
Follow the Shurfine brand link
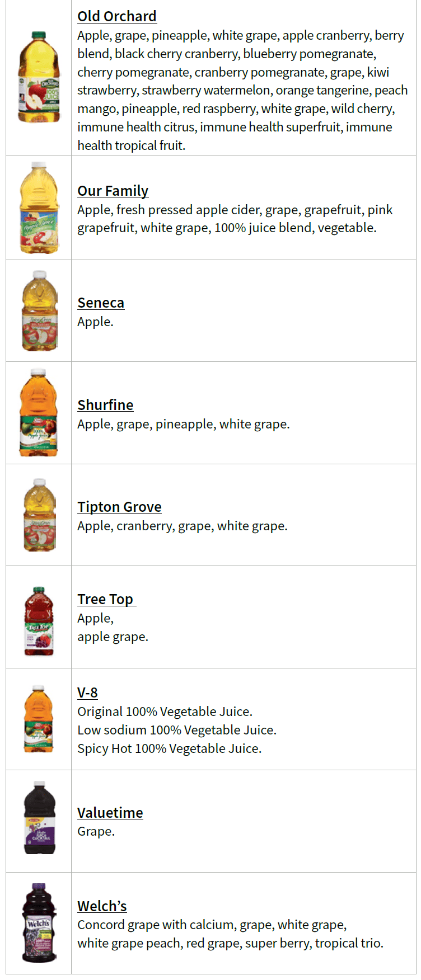[105, 405]
